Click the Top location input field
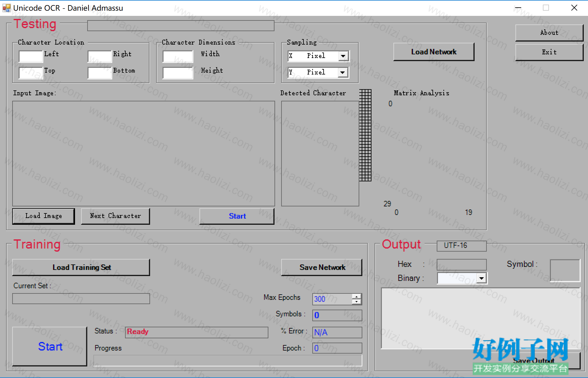This screenshot has height=378, width=588. coord(31,73)
